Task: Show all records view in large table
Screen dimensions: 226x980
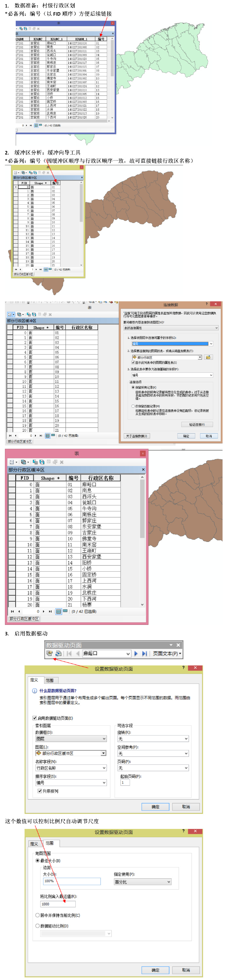Action: [x=58, y=611]
